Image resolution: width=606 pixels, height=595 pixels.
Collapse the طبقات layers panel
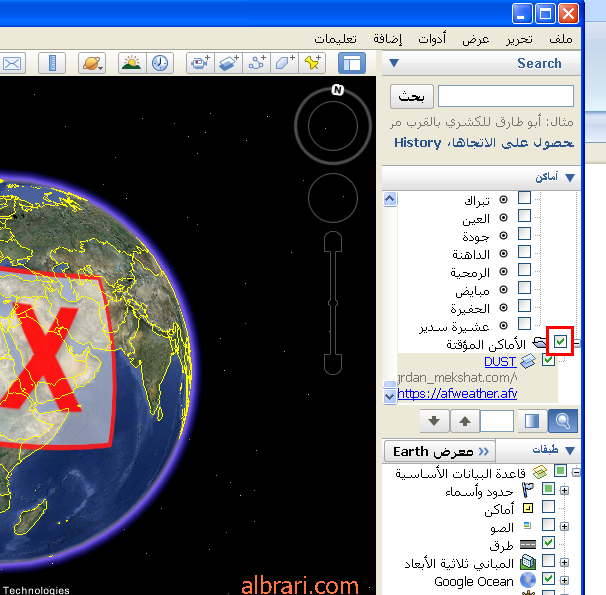(x=569, y=450)
